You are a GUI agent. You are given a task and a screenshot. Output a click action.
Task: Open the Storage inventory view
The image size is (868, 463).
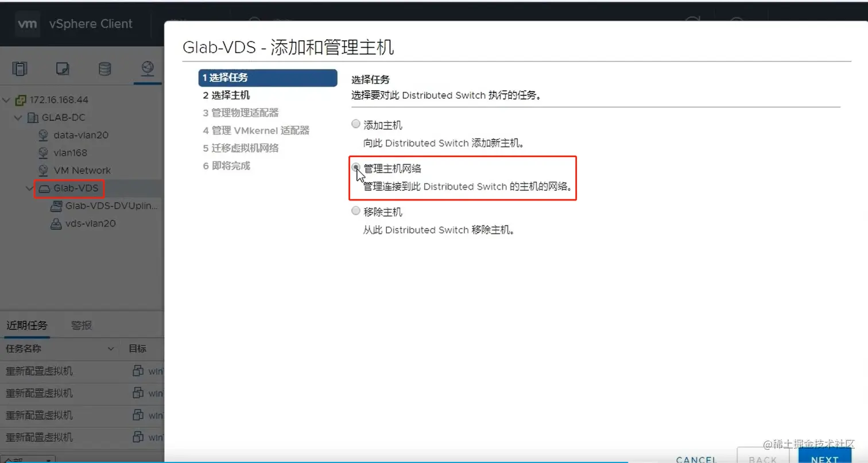(x=104, y=69)
